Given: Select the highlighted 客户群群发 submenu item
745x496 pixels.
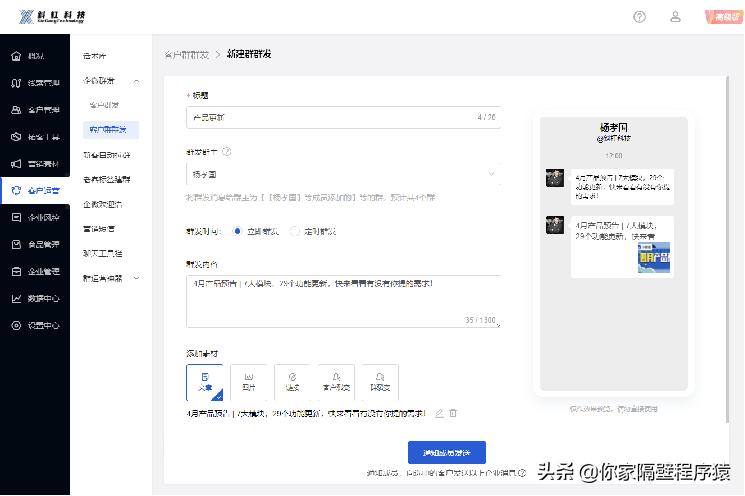Looking at the screenshot, I should [111, 130].
